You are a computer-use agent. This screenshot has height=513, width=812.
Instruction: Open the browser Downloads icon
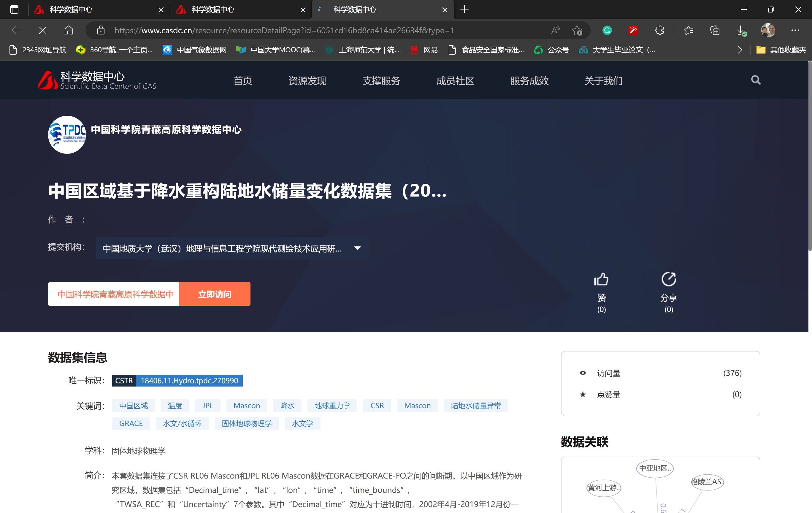(741, 30)
